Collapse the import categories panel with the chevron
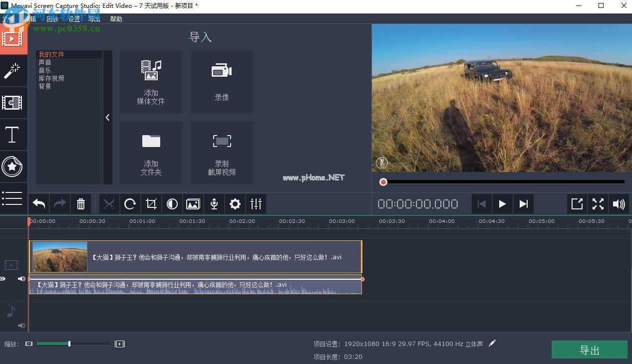The width and height of the screenshot is (632, 364). pos(108,117)
